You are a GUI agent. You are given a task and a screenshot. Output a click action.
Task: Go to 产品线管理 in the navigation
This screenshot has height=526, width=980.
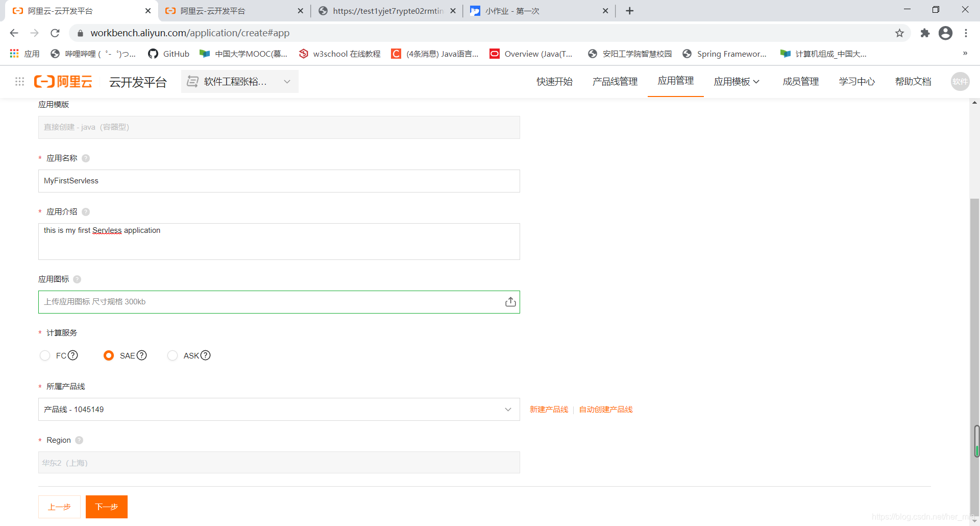coord(615,82)
